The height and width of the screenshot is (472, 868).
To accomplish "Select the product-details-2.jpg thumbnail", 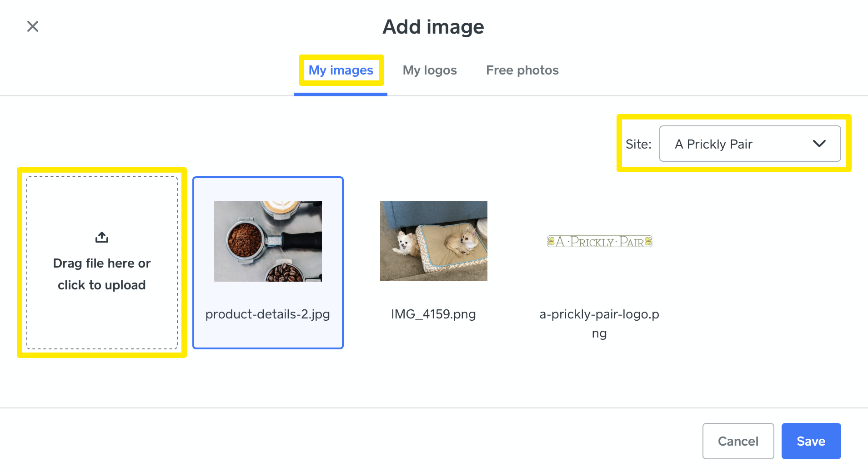I will (268, 241).
